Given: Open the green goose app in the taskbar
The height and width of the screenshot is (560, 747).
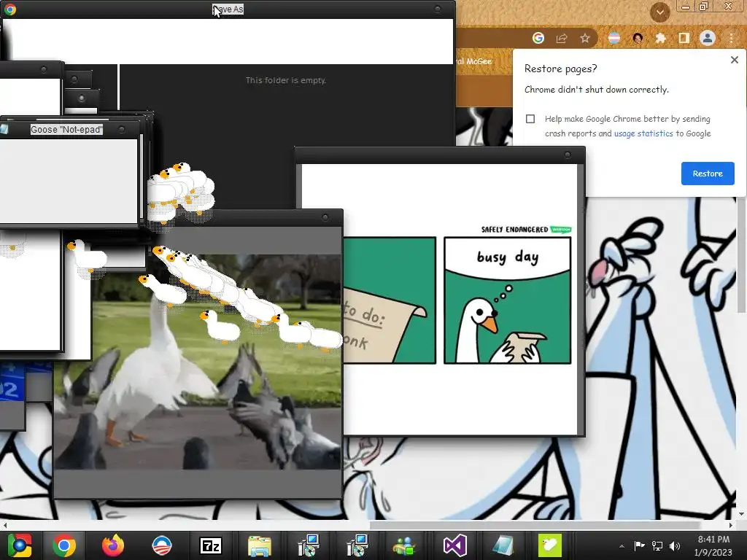Looking at the screenshot, I should [550, 545].
